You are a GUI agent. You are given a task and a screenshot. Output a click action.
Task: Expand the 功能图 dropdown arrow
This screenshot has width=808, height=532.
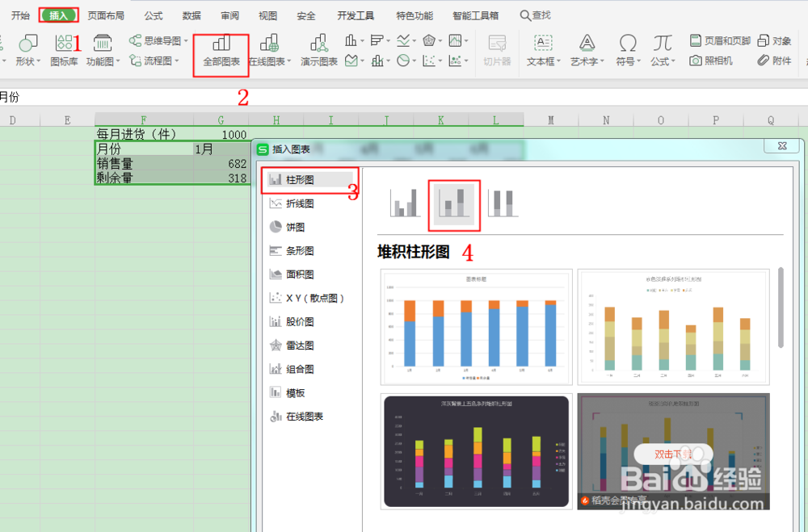pos(118,61)
